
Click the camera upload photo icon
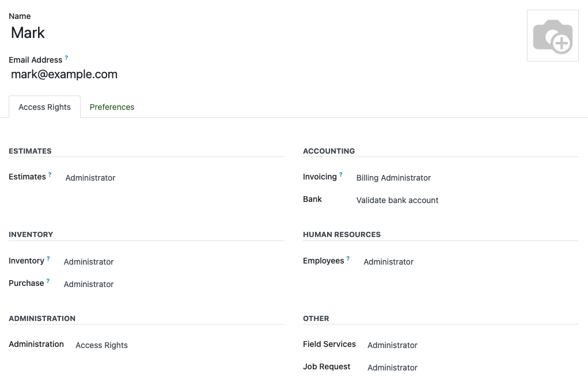coord(552,36)
